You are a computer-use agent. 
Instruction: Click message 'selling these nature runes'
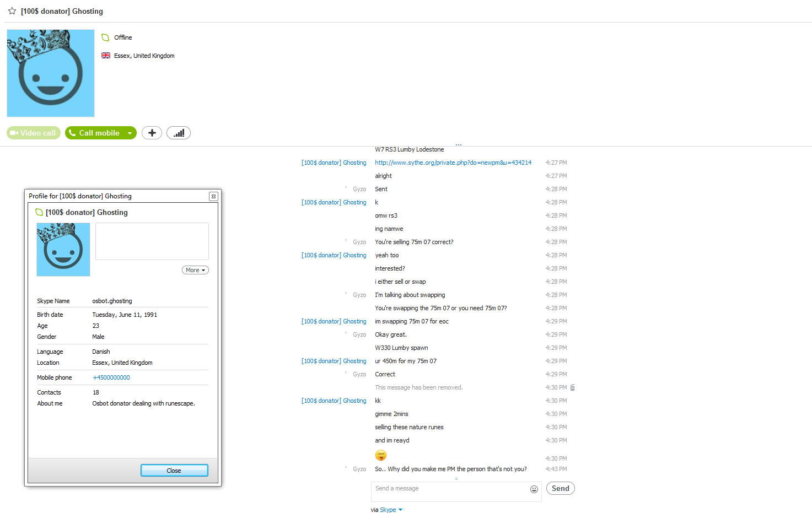point(409,427)
